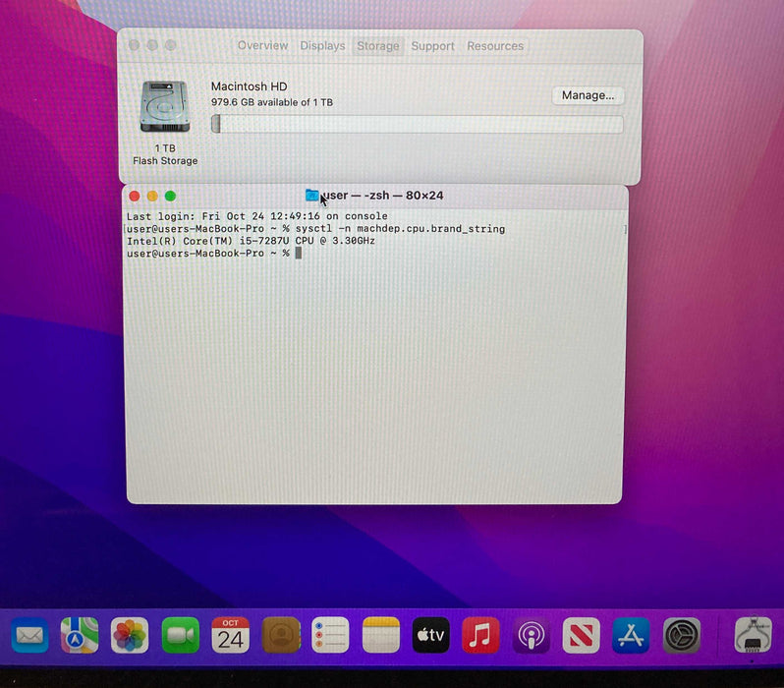Open the Resources tab
The image size is (784, 688).
495,45
